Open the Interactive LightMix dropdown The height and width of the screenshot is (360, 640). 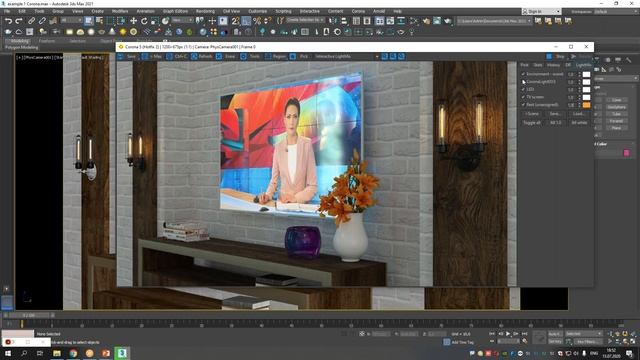(347, 56)
